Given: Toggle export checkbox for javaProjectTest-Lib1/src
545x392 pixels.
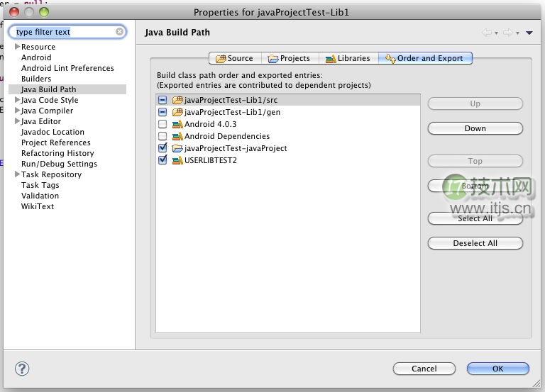Looking at the screenshot, I should point(163,100).
